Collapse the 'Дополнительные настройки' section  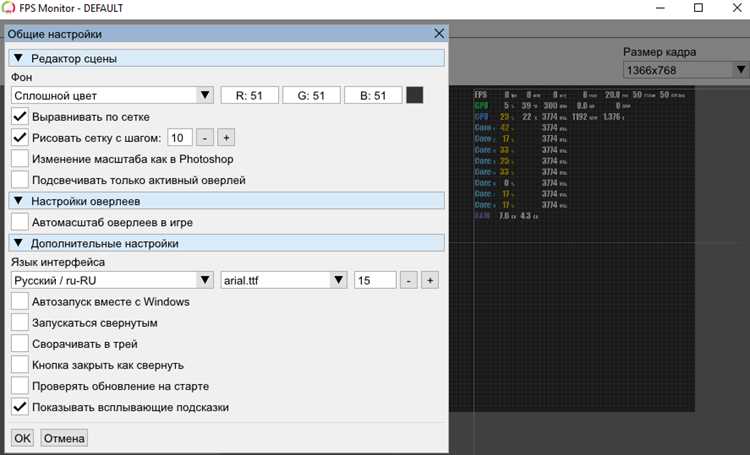(226, 243)
